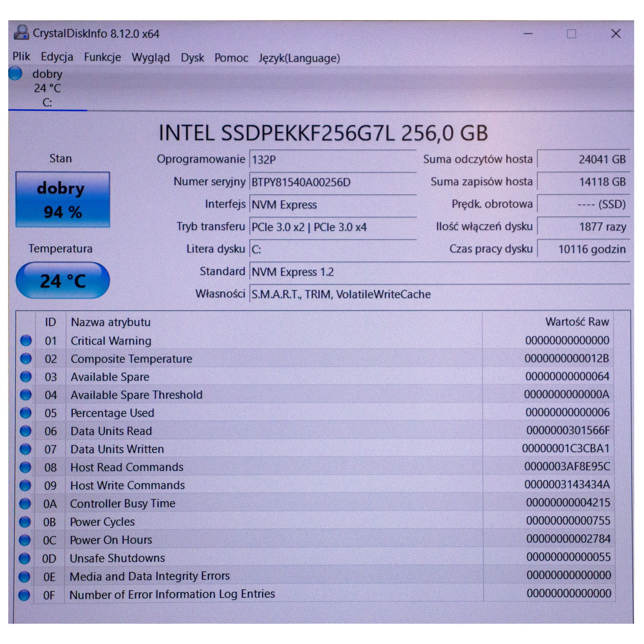Click the Standard field NVM Express 1.2
Screen dimensions: 644x644
[x=439, y=272]
